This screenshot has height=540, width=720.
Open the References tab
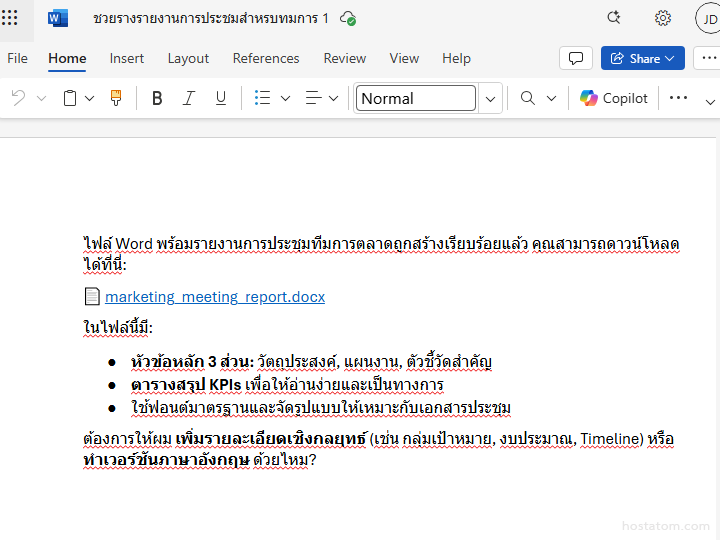266,58
